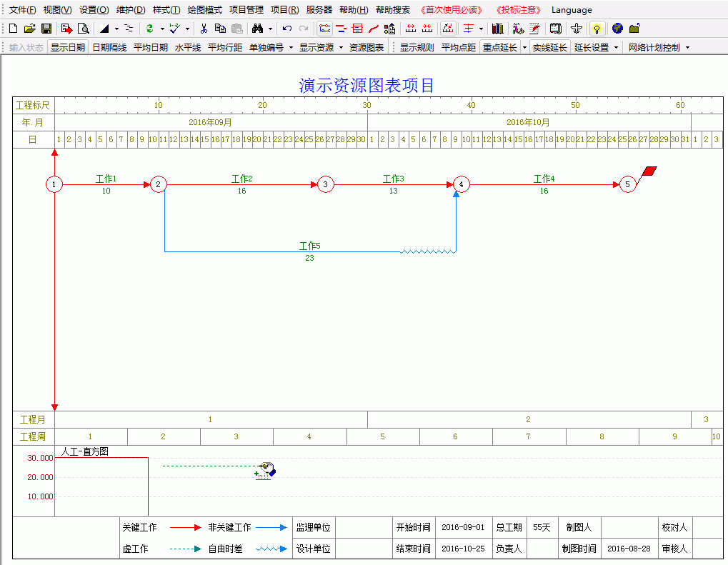Open the 文件(F) menu

pyautogui.click(x=22, y=10)
